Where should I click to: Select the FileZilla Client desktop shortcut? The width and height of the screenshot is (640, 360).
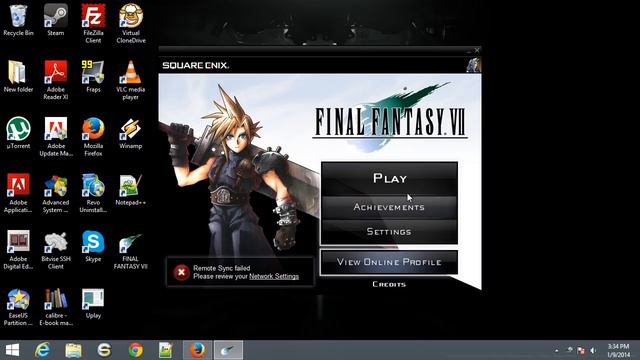pos(93,24)
